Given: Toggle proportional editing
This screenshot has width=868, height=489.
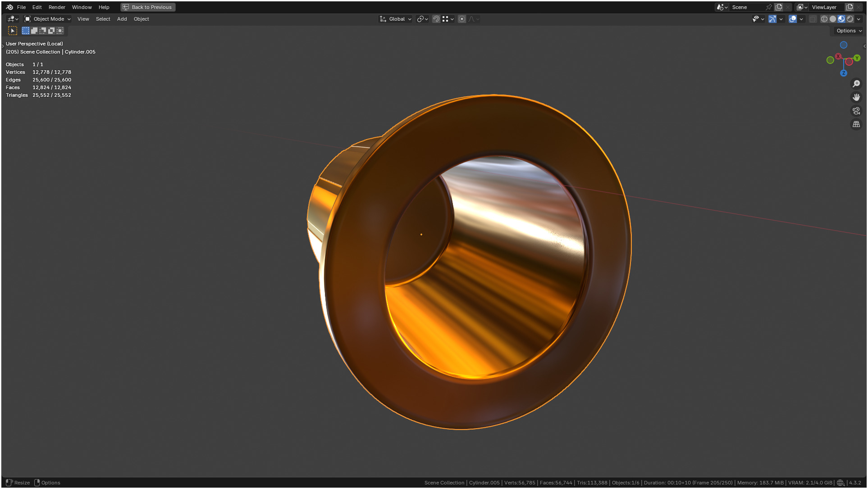Looking at the screenshot, I should coord(462,19).
